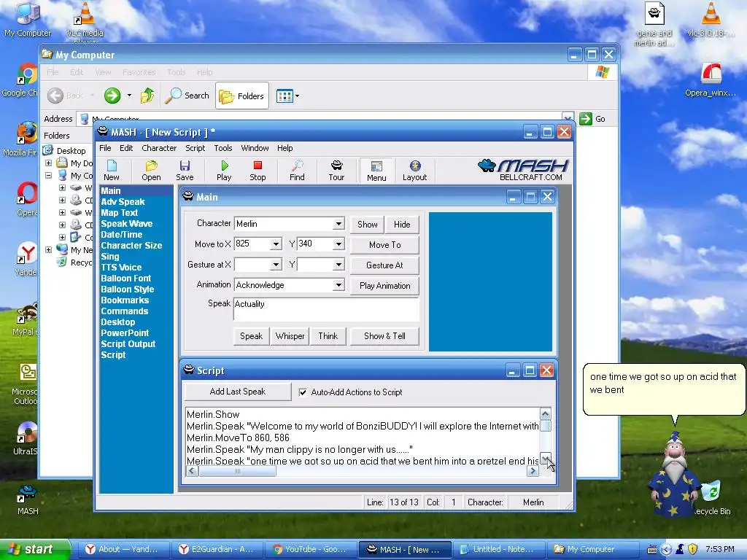Click the Windows Start button
This screenshot has height=560, width=747.
[35, 550]
